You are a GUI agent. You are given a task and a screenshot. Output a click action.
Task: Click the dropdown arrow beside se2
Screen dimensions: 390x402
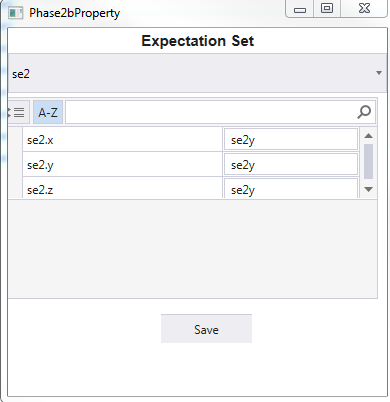(x=379, y=73)
